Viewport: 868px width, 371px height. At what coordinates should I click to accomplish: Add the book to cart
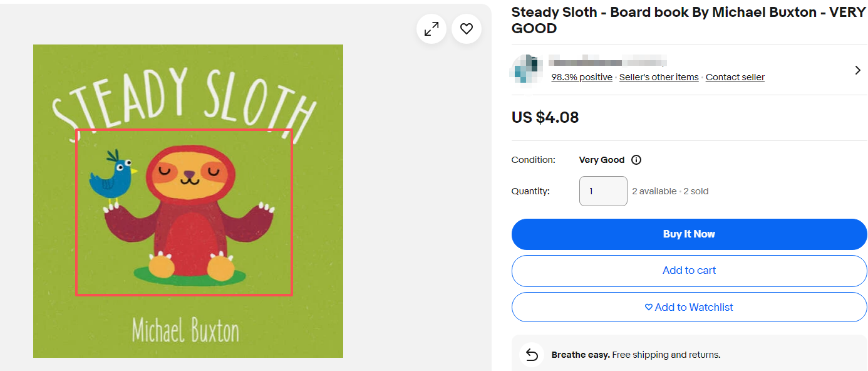689,271
